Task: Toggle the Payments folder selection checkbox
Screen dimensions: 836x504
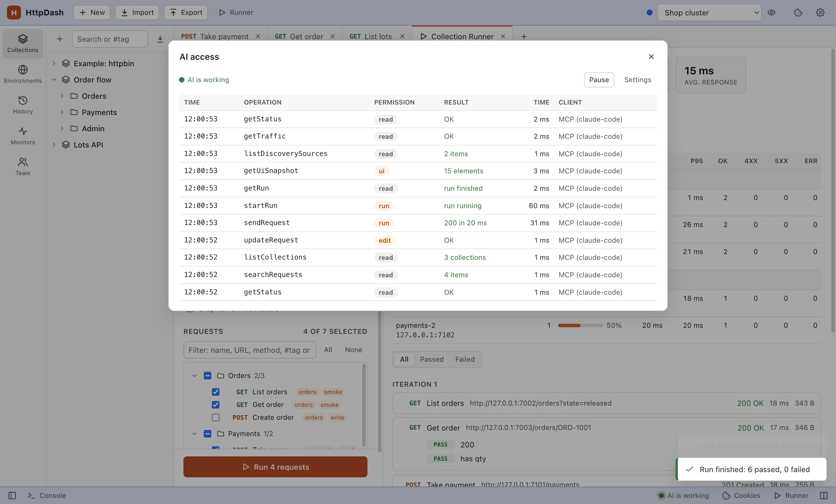Action: point(208,434)
